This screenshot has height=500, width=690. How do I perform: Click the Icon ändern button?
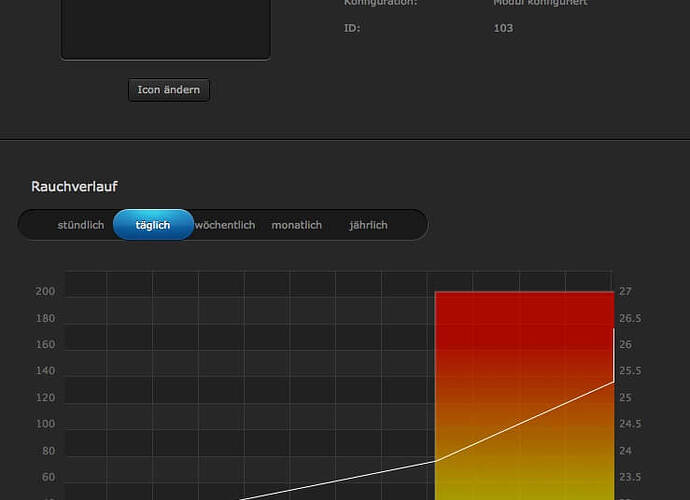coord(168,90)
